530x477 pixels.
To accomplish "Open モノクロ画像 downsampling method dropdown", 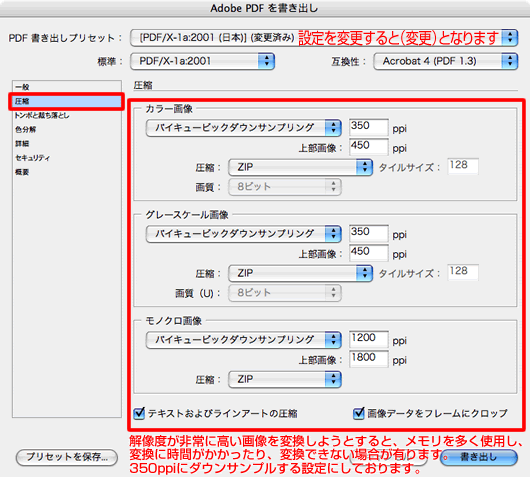I will [243, 340].
